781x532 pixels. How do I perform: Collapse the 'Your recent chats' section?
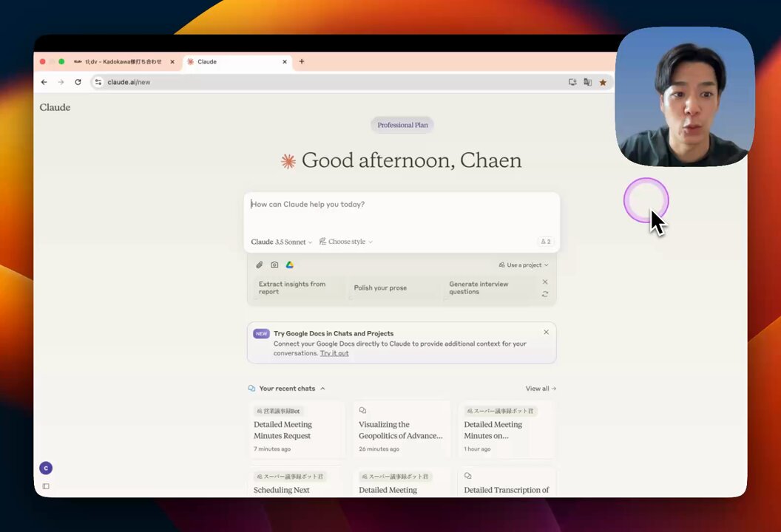[322, 388]
